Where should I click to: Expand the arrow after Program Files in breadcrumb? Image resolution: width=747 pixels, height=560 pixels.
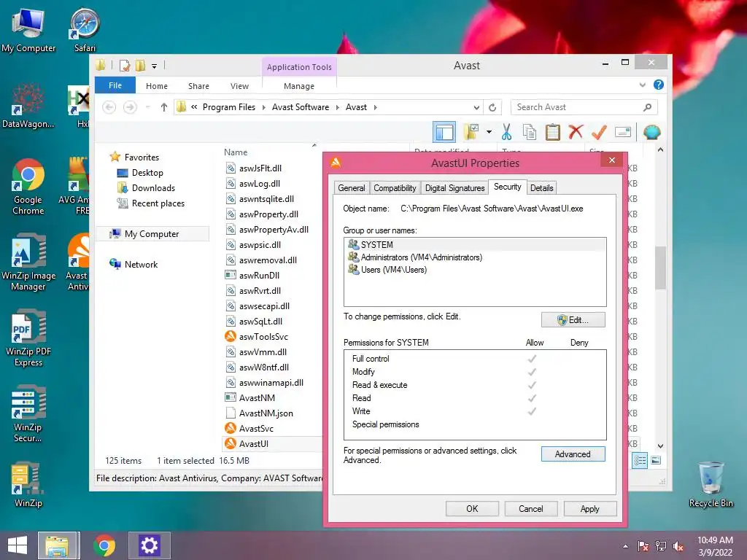click(x=263, y=107)
